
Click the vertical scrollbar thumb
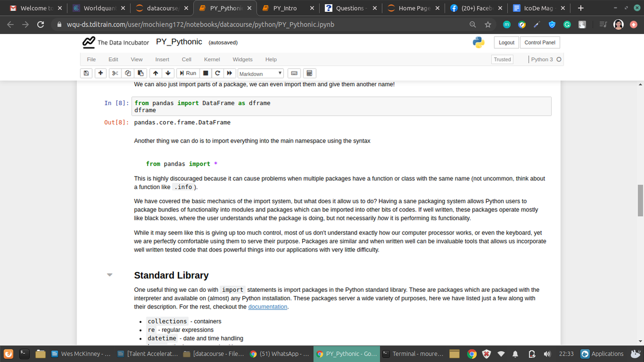(640, 200)
